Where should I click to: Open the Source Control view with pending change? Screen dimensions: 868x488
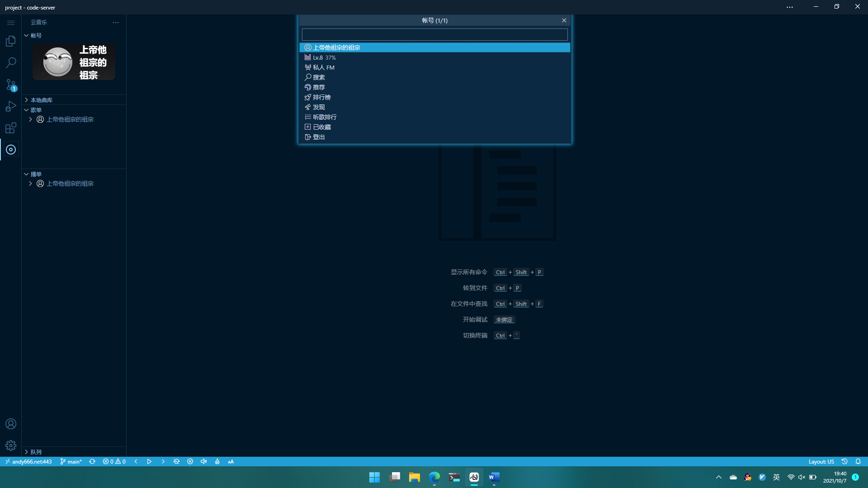[x=11, y=85]
